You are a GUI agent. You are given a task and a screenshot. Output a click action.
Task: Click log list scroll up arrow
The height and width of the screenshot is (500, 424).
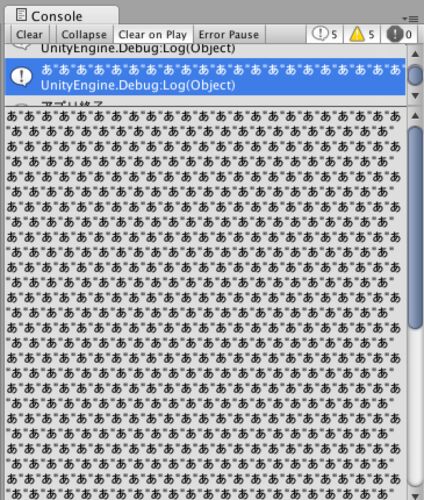click(x=415, y=54)
